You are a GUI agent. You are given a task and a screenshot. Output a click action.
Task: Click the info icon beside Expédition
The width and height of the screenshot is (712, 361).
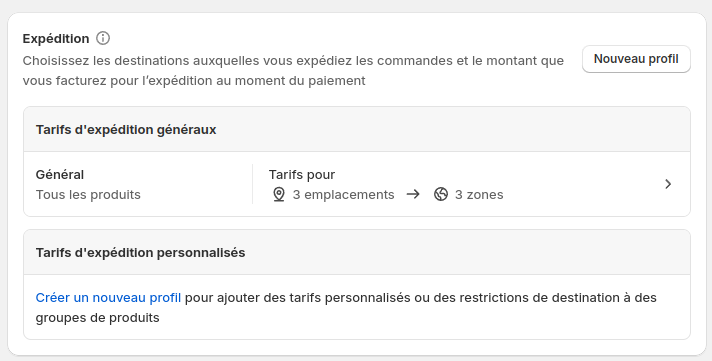[103, 38]
